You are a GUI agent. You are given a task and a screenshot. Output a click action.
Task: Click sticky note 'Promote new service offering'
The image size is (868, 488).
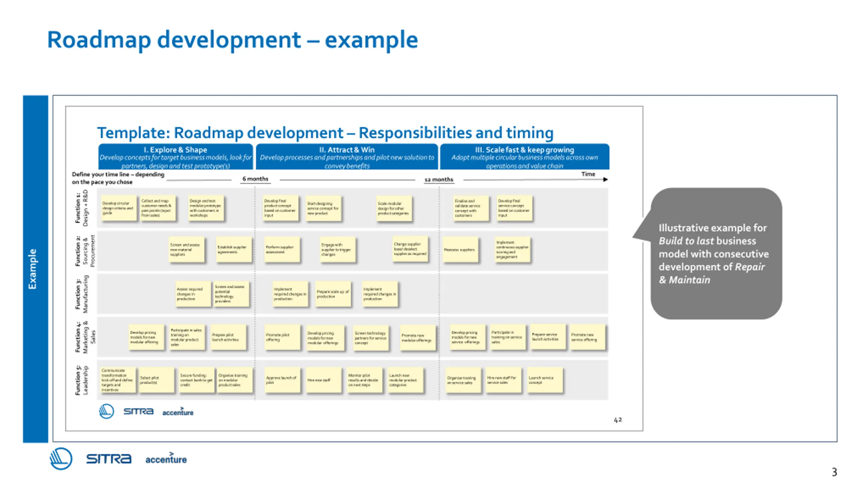tap(588, 337)
